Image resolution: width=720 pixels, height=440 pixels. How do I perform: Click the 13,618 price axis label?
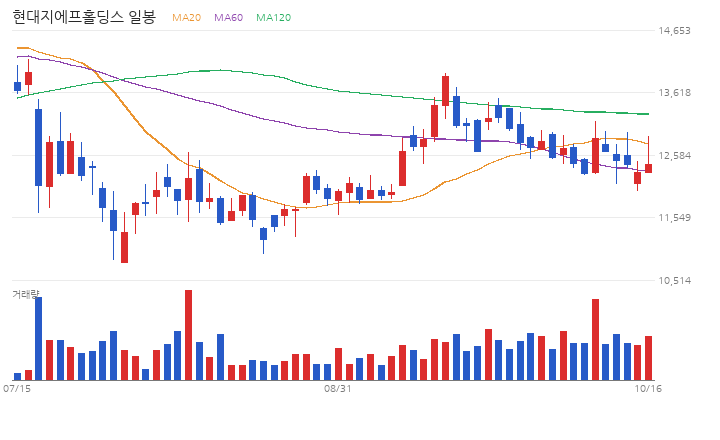pyautogui.click(x=674, y=93)
